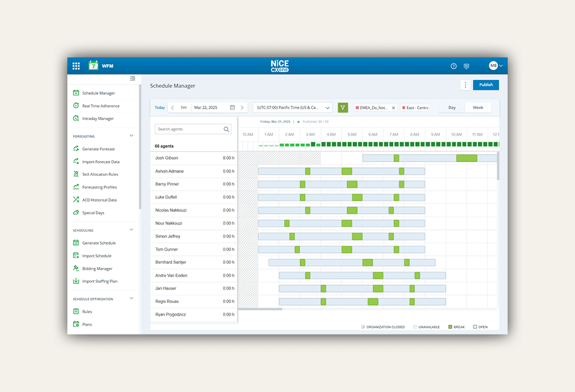Click the WFM calendar app icon

pos(94,66)
